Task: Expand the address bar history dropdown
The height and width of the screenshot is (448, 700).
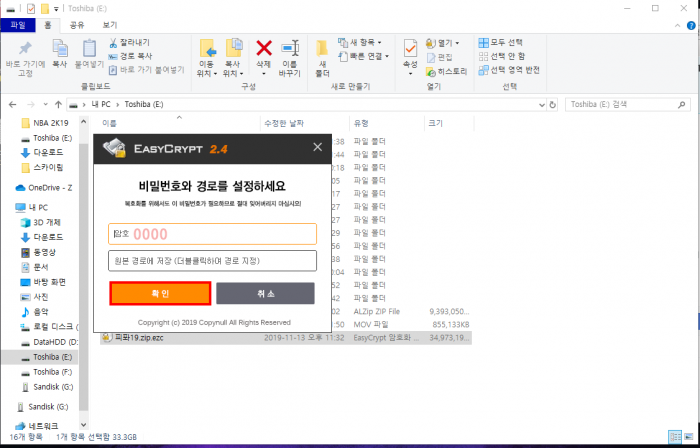Action: [x=542, y=105]
